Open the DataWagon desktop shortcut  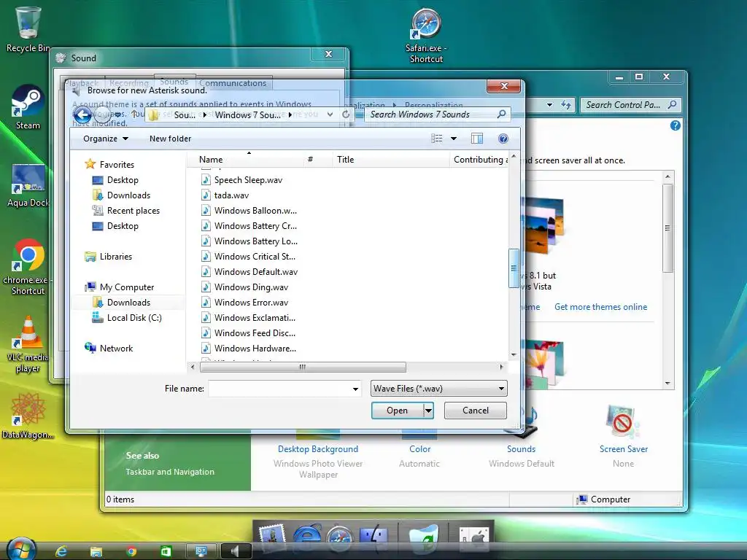[28, 415]
